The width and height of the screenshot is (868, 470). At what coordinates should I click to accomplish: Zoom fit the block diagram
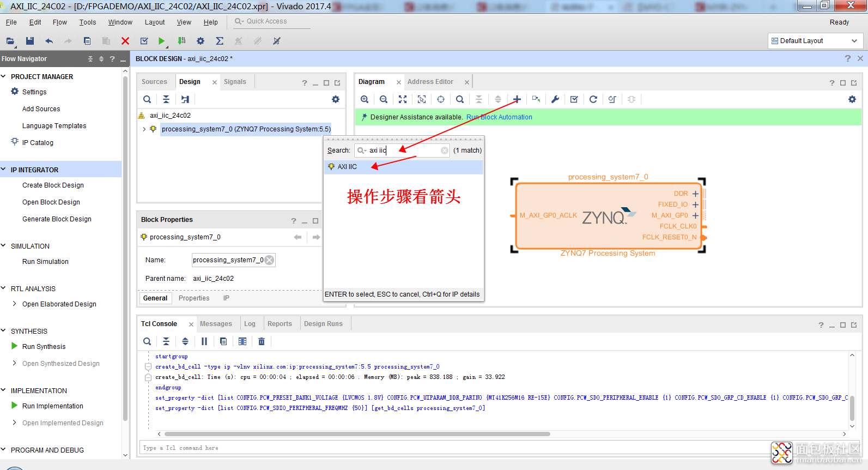pyautogui.click(x=403, y=99)
